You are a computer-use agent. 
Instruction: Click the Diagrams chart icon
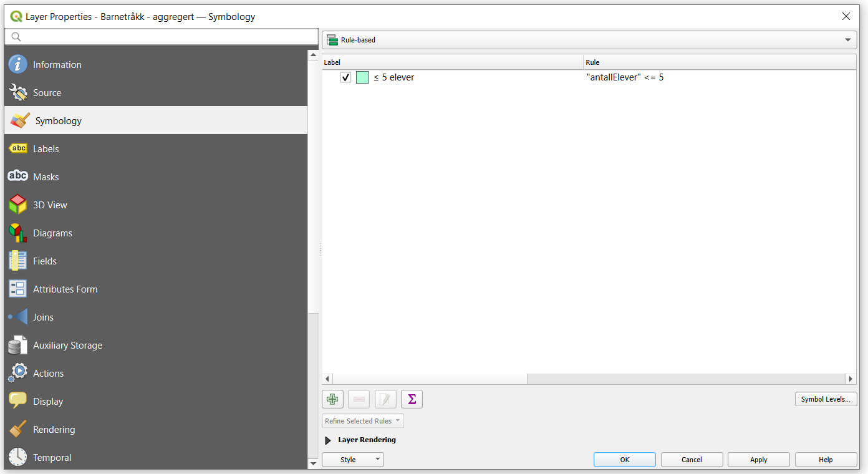17,233
